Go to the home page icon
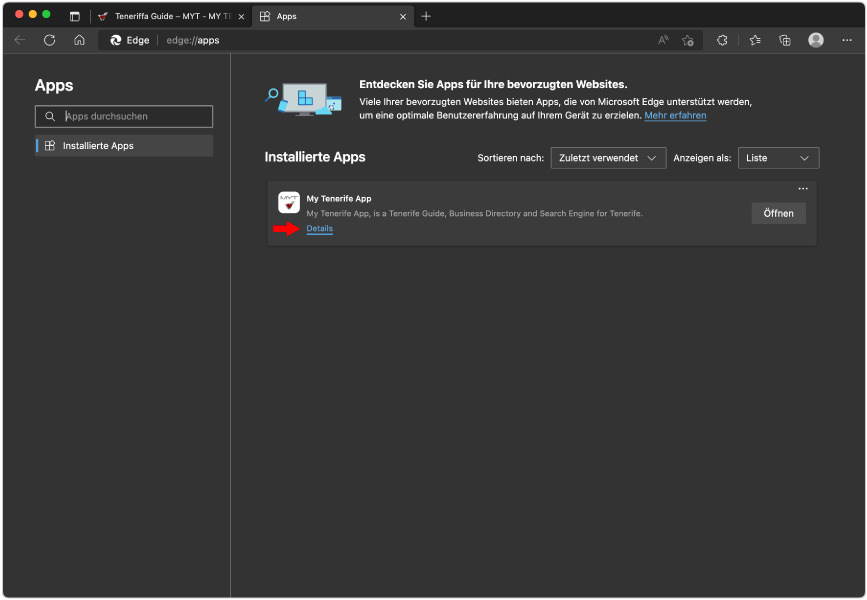 coord(79,40)
